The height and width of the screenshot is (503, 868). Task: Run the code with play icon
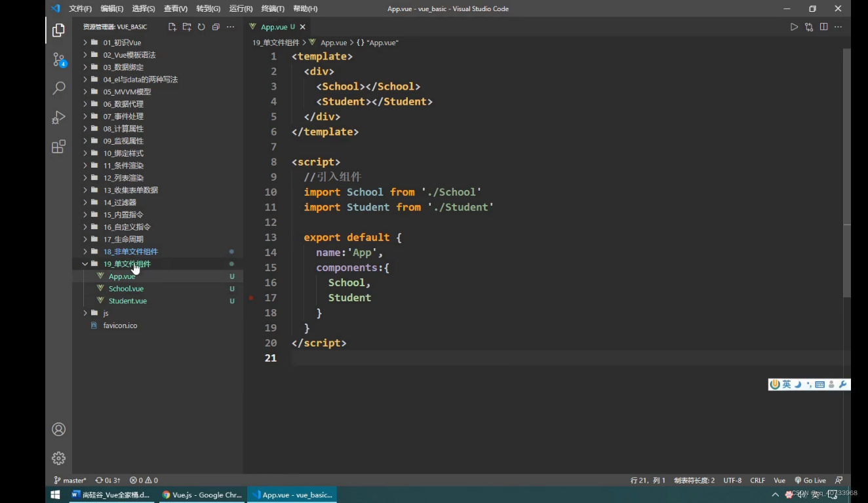coord(794,27)
